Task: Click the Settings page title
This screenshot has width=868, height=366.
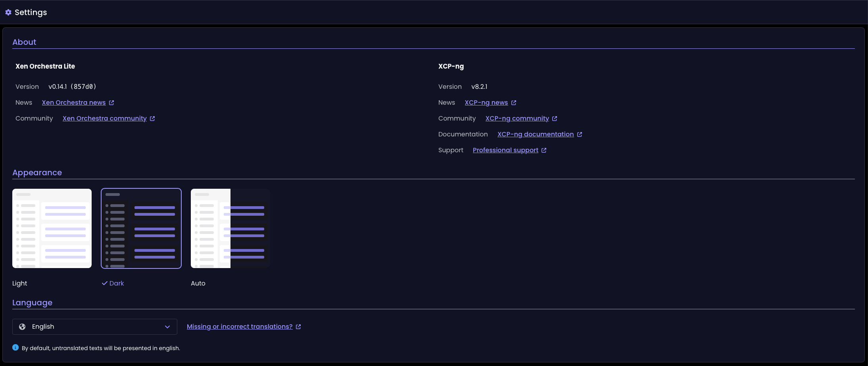Action: click(31, 12)
